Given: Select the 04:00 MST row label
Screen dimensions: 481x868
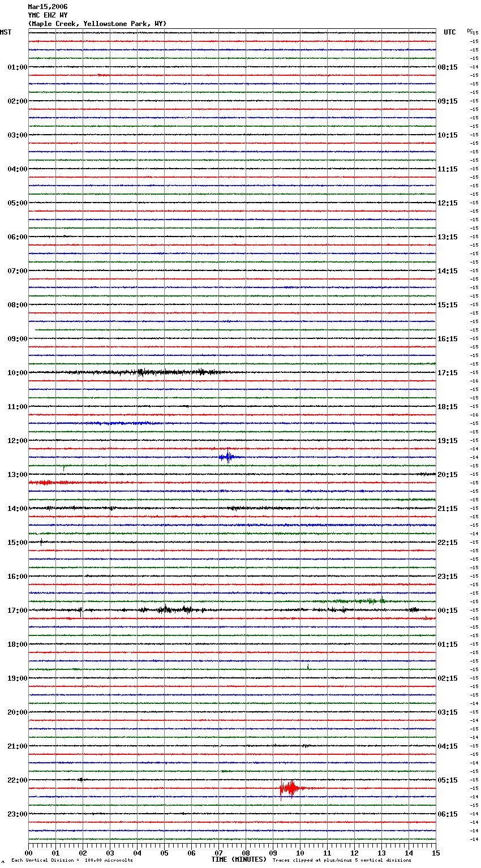Looking at the screenshot, I should pos(18,169).
